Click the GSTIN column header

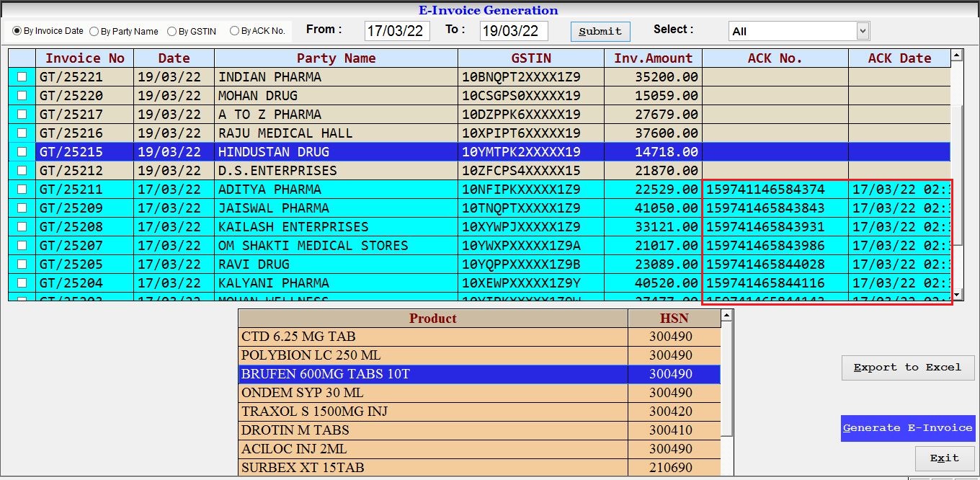tap(531, 58)
